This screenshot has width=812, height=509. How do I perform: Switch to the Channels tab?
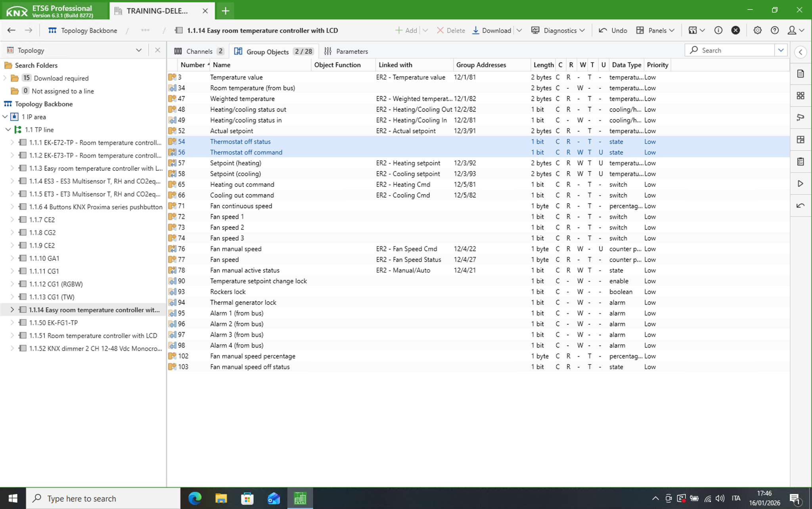(199, 51)
